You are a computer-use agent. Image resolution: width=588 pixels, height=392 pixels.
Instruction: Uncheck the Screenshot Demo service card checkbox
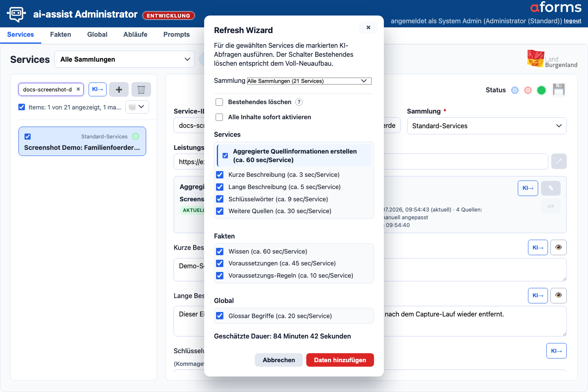tap(27, 136)
